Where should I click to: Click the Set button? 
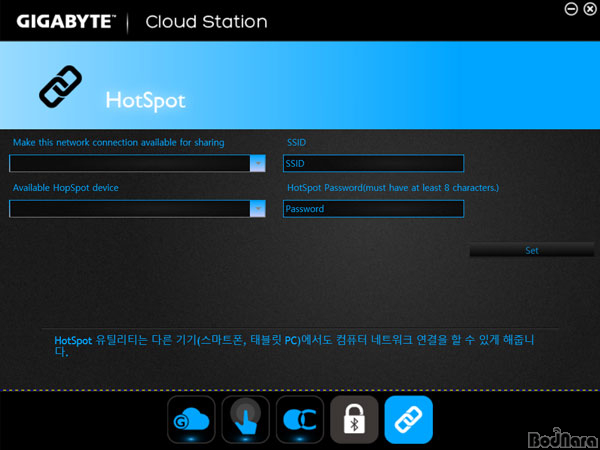coord(532,250)
